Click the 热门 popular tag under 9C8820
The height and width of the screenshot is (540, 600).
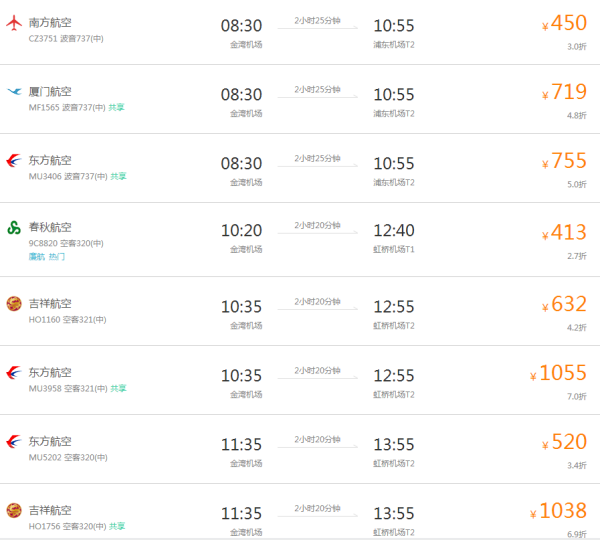click(x=57, y=257)
